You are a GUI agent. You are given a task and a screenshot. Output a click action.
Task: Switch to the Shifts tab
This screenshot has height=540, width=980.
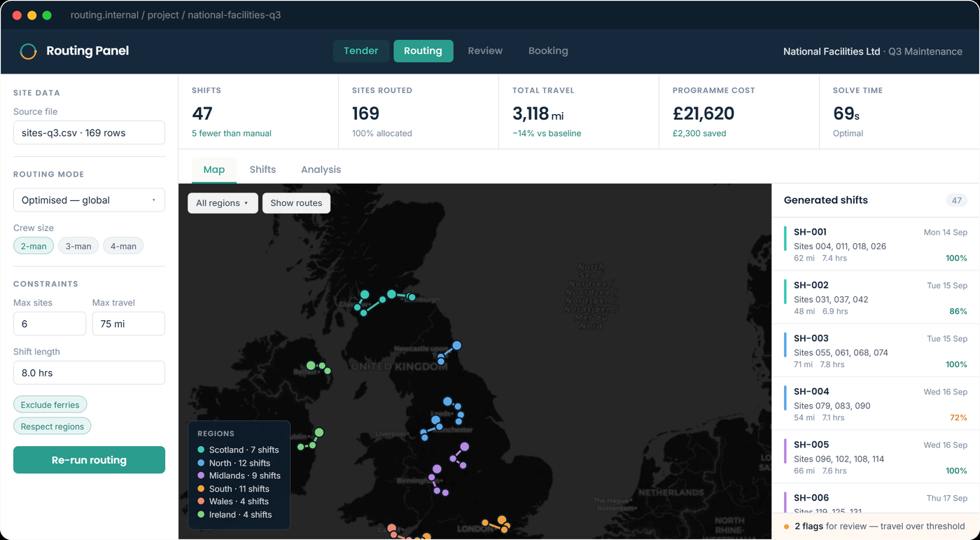tap(262, 169)
